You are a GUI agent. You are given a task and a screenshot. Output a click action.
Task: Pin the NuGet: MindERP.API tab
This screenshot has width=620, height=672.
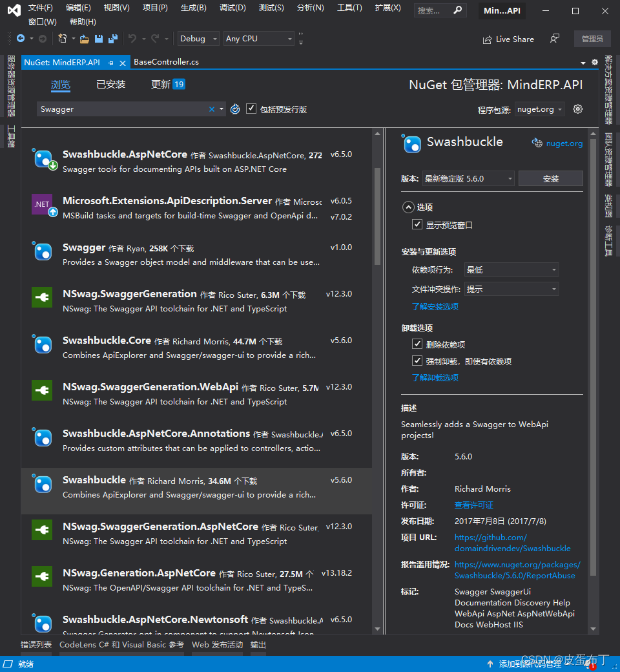tap(110, 63)
